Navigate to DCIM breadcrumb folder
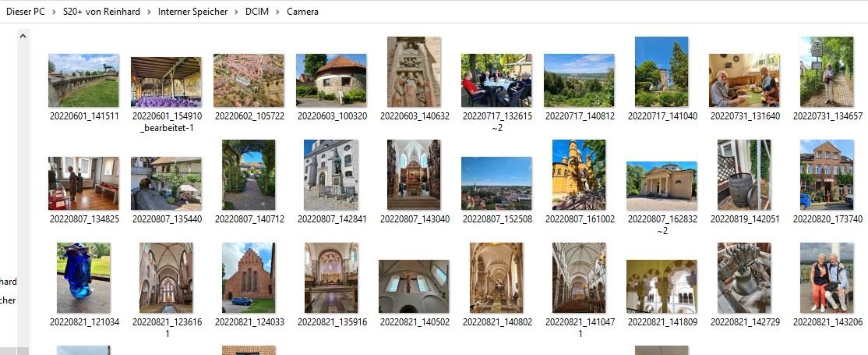Screen dimensions: 868x355 257,12
